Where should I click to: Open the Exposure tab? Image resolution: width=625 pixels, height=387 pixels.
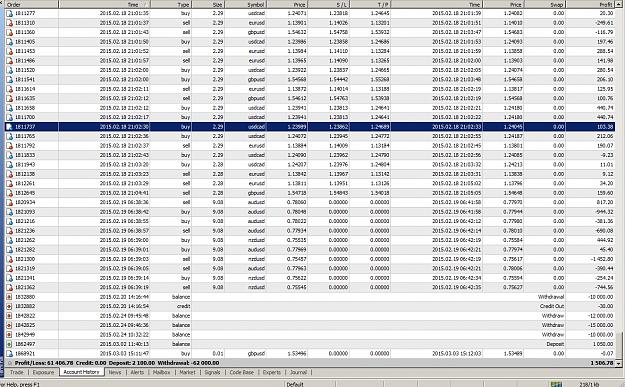(43, 372)
